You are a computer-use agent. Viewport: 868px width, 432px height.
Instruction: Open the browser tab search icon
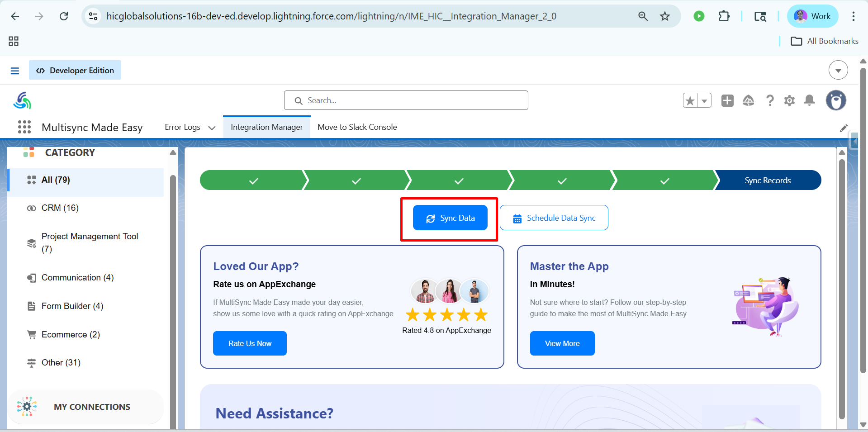(760, 16)
